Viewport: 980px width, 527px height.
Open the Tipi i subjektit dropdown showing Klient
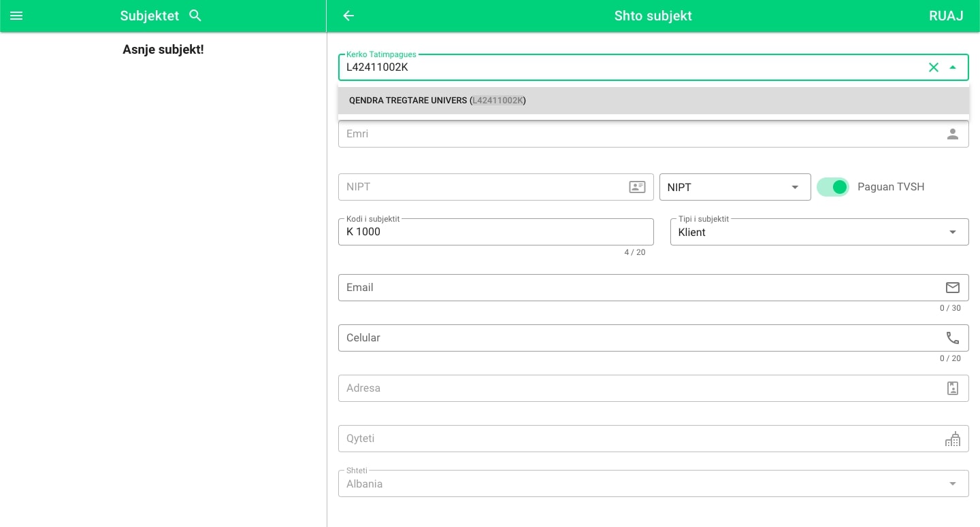pos(953,232)
